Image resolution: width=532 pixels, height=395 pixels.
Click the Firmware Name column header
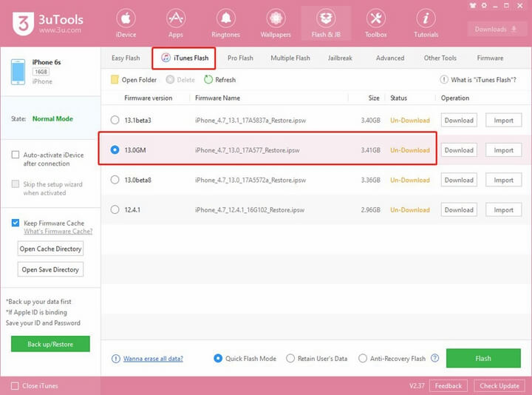[217, 98]
